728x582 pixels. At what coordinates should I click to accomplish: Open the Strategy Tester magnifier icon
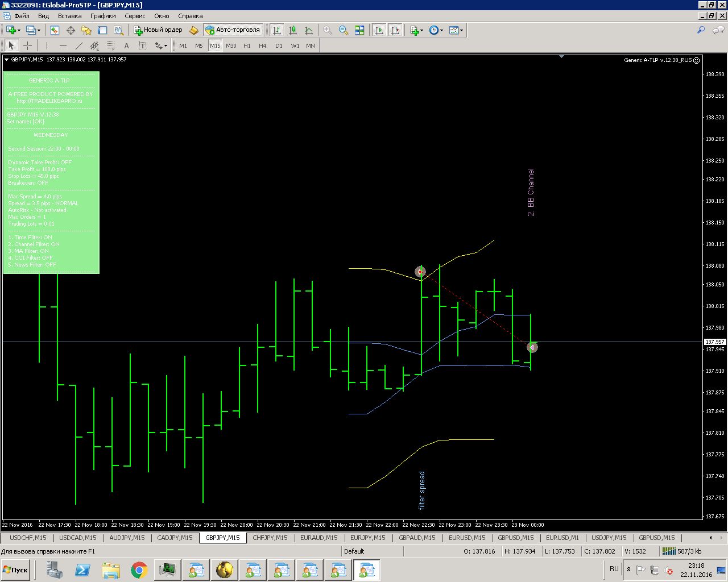[x=118, y=30]
